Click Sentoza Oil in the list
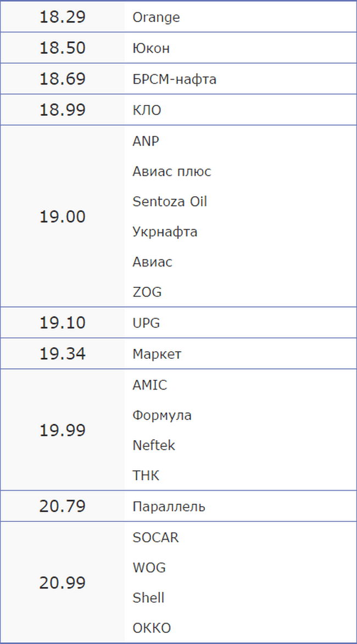Image resolution: width=357 pixels, height=644 pixels. click(170, 202)
